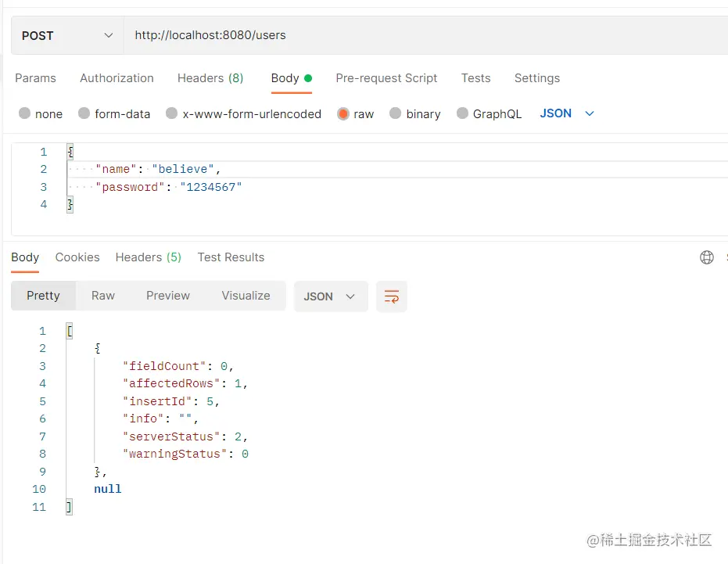Select the GraphQL body radio option
Image resolution: width=728 pixels, height=564 pixels.
(463, 114)
